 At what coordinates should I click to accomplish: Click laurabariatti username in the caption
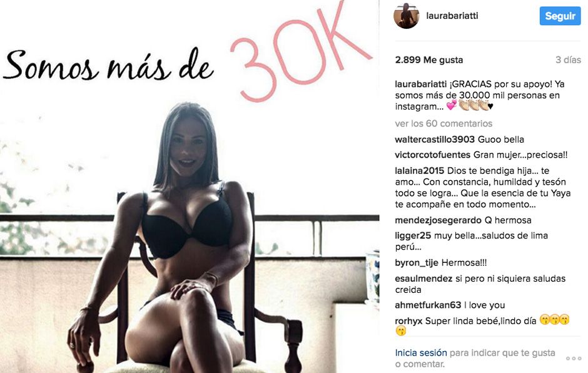(421, 84)
